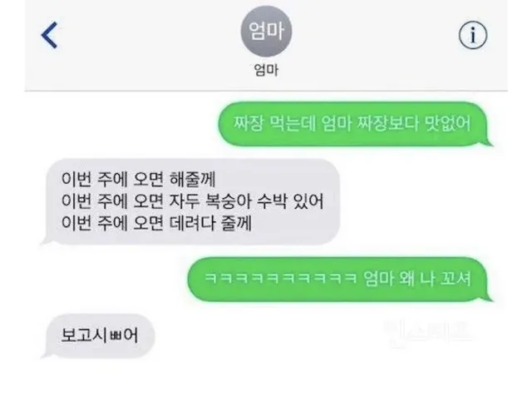
Task: Open conversation details with the info icon
Action: click(x=473, y=35)
